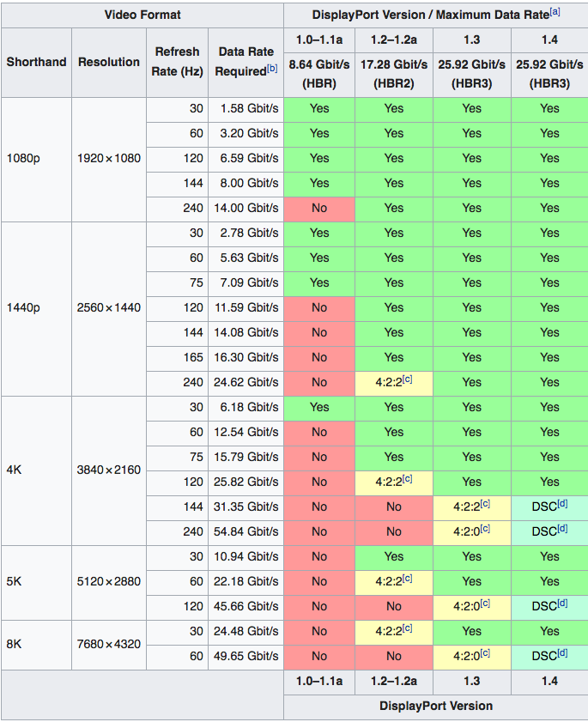The width and height of the screenshot is (588, 722).
Task: Click the '14.08 Gbit/s' data rate cell
Action: pyautogui.click(x=246, y=333)
